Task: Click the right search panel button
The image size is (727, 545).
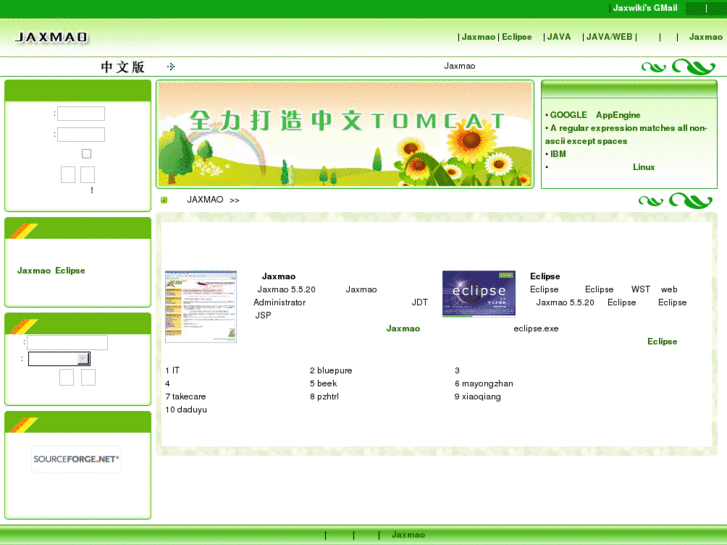Action: [x=88, y=378]
